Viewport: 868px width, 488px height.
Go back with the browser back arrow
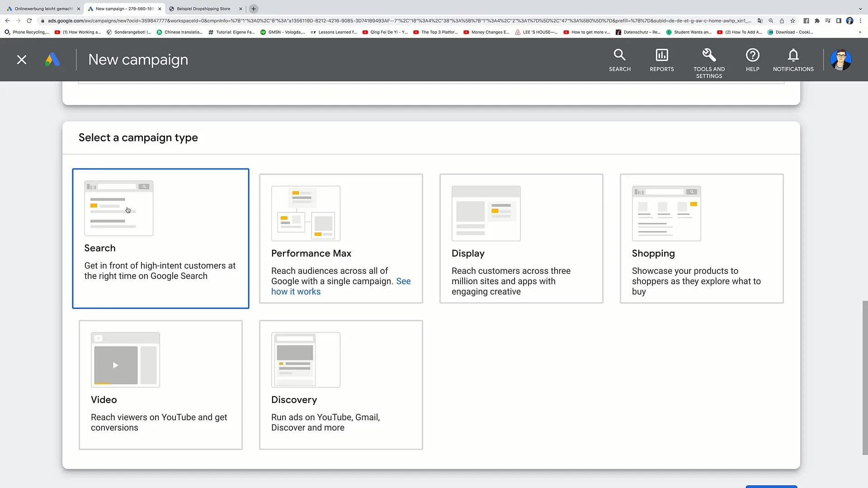pyautogui.click(x=7, y=21)
